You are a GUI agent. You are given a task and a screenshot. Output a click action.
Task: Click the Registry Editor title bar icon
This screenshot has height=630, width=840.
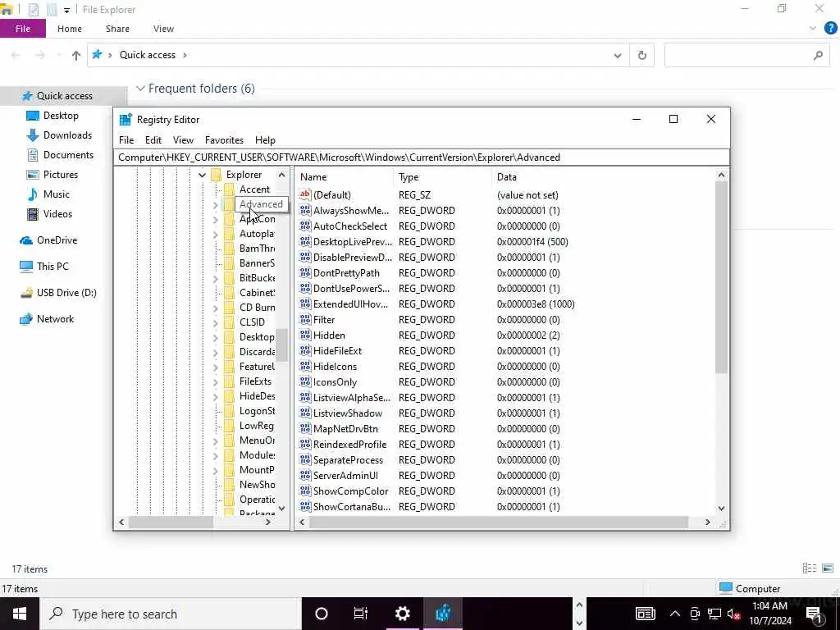pyautogui.click(x=126, y=120)
